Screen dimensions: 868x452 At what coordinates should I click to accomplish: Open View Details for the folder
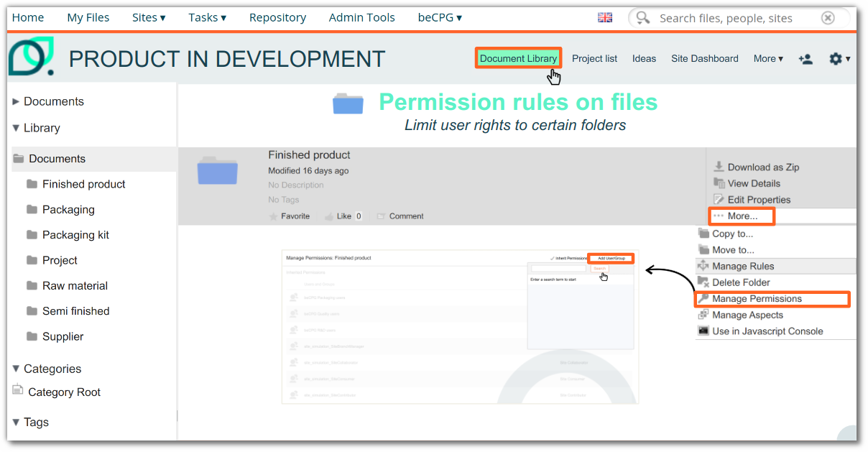754,183
